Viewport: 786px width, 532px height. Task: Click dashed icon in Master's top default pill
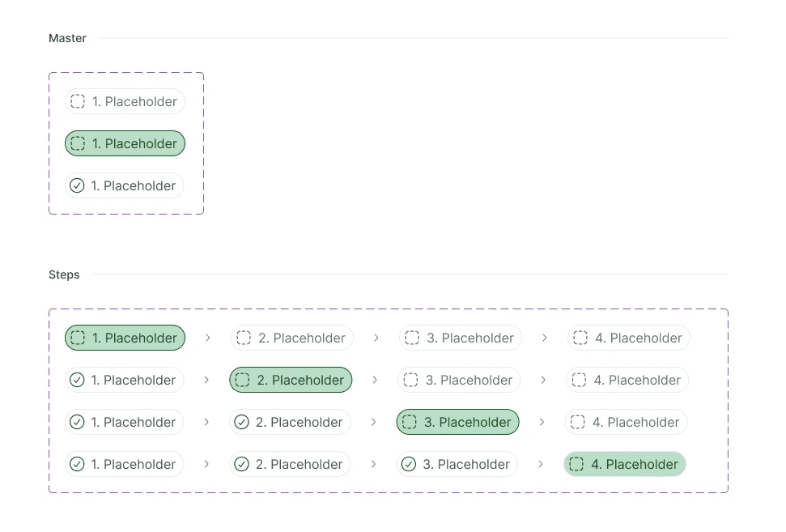click(78, 101)
